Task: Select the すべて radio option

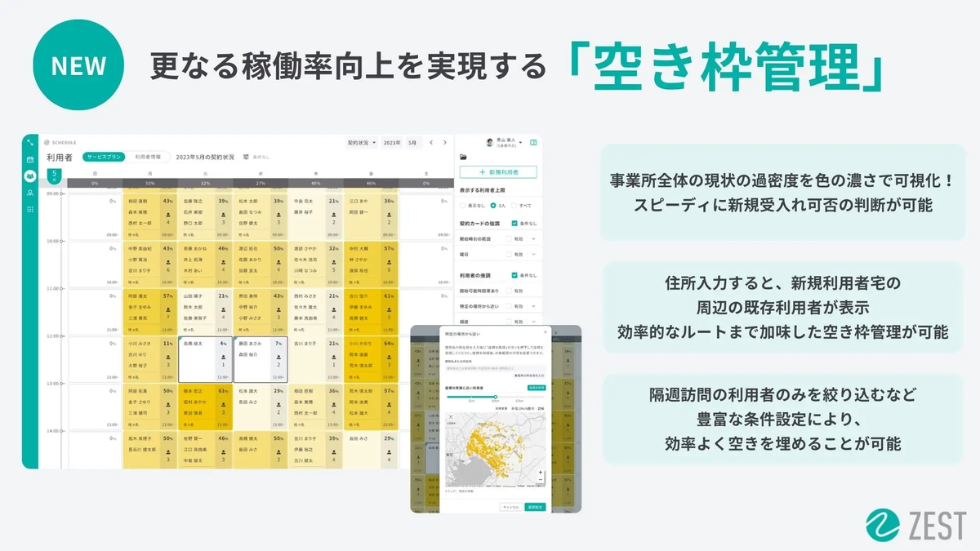Action: coord(514,206)
